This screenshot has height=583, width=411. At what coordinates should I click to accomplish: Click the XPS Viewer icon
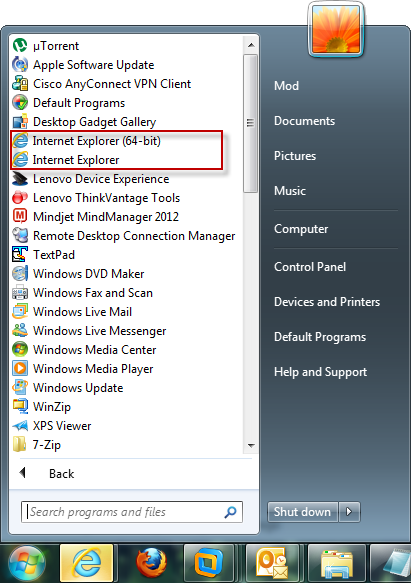pyautogui.click(x=20, y=425)
